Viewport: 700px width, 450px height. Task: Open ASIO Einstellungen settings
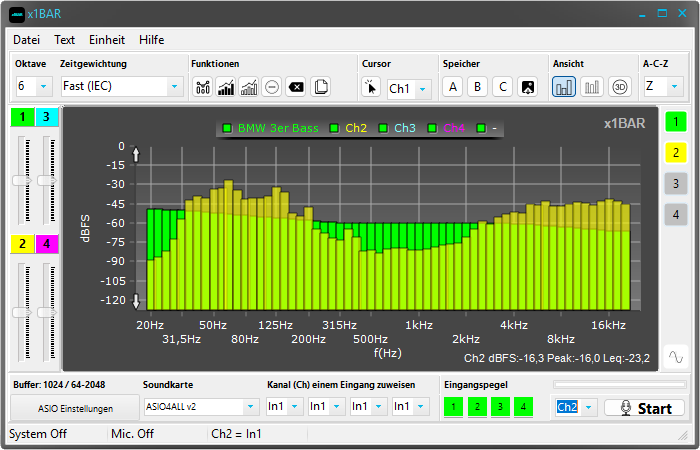point(75,408)
